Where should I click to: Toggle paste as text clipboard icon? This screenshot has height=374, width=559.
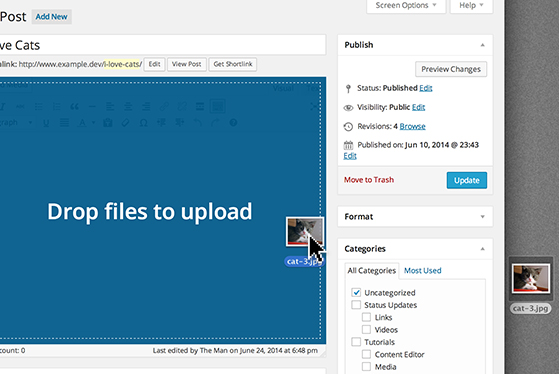tap(108, 123)
